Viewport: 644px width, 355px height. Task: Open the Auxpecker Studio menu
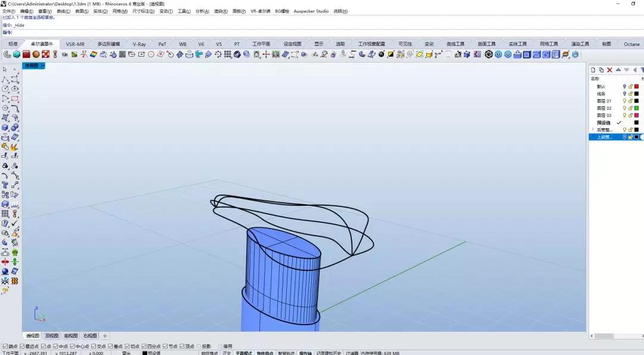[x=311, y=11]
